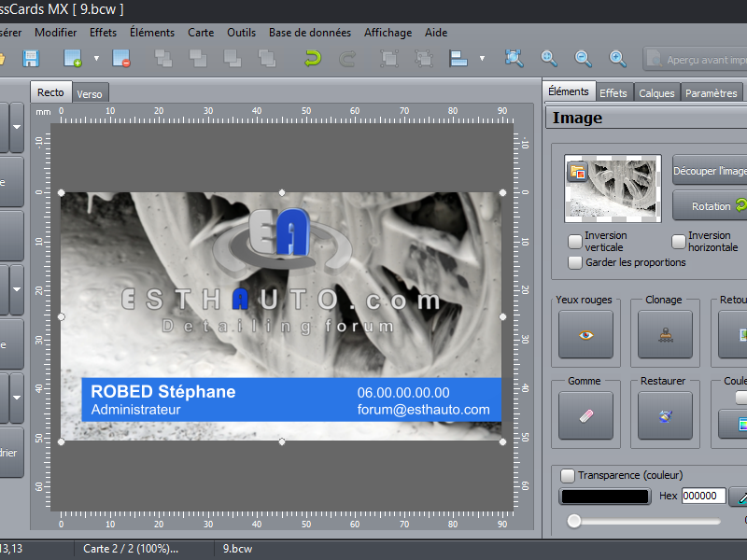Enable Garder les proportions checkbox
747x560 pixels.
point(575,262)
